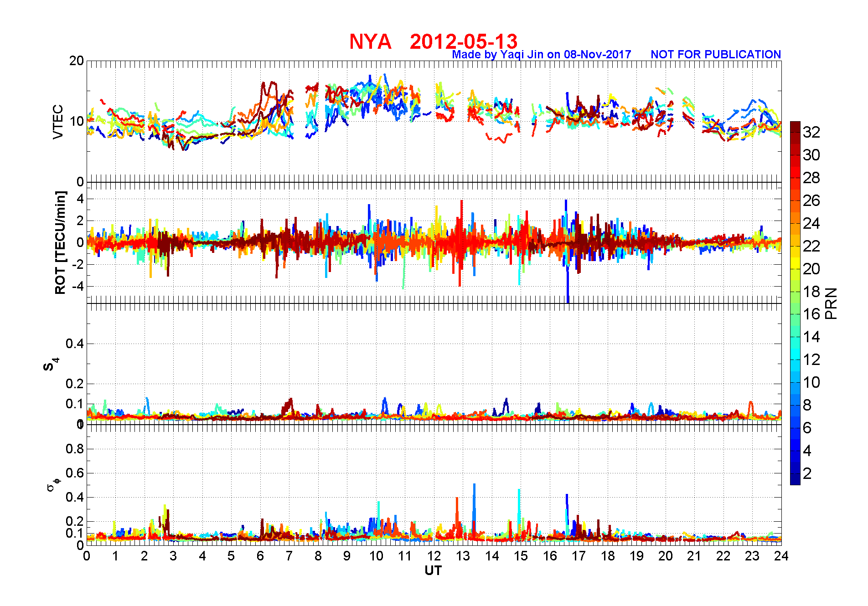This screenshot has height=606, width=868.
Task: Click colorbar tick label 14
Action: [811, 337]
